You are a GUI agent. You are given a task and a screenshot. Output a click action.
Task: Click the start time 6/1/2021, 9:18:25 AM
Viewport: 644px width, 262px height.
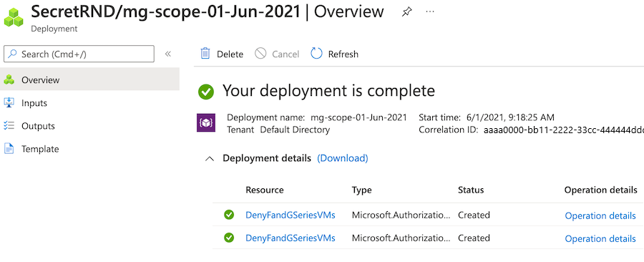(510, 117)
